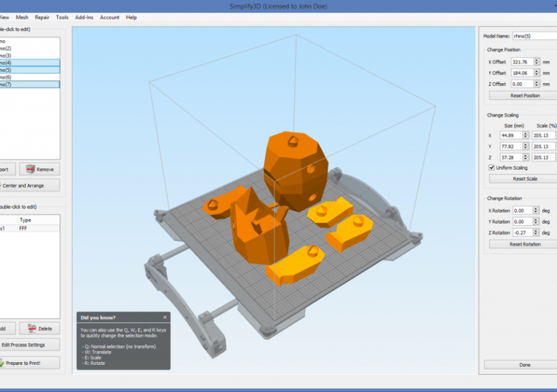557x392 pixels.
Task: Deselect the rhino(7) model entry
Action: [26, 83]
